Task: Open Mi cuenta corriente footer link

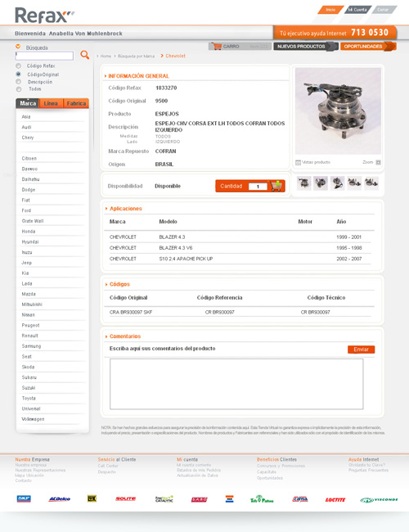Action: tap(194, 465)
